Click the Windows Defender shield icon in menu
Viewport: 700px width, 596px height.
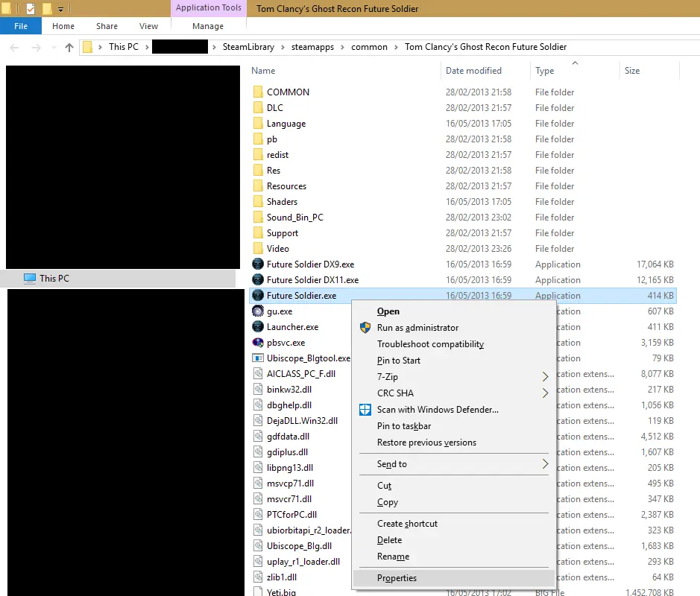(x=365, y=410)
